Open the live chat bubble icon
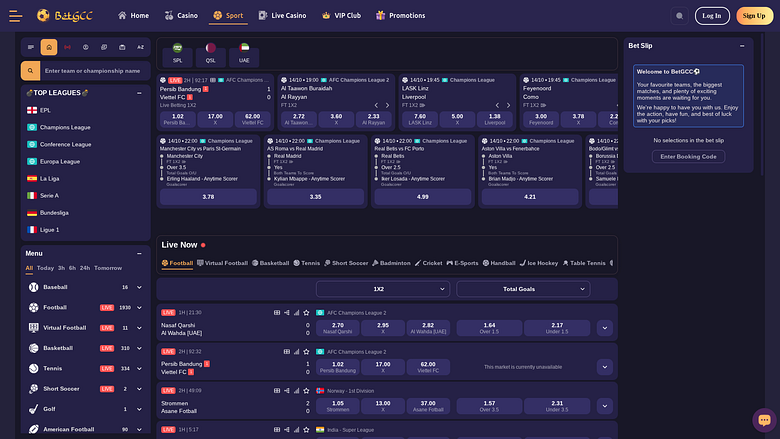The height and width of the screenshot is (439, 780). [764, 420]
